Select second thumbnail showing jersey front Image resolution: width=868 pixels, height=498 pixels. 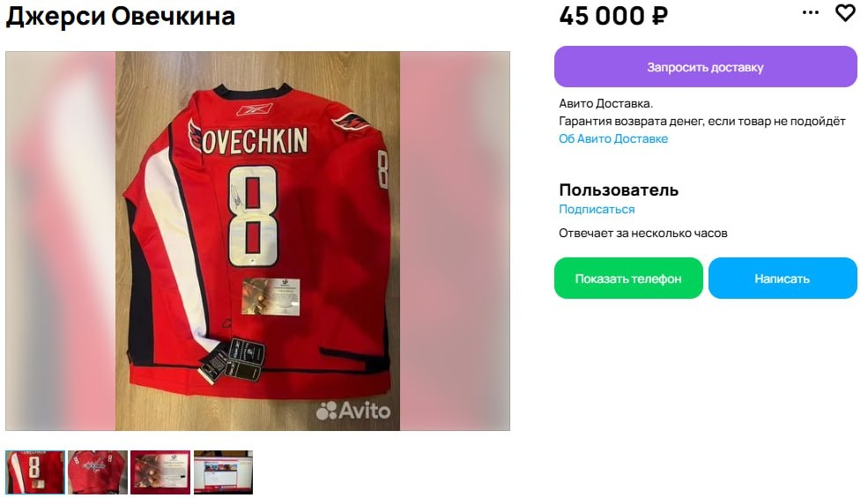98,472
